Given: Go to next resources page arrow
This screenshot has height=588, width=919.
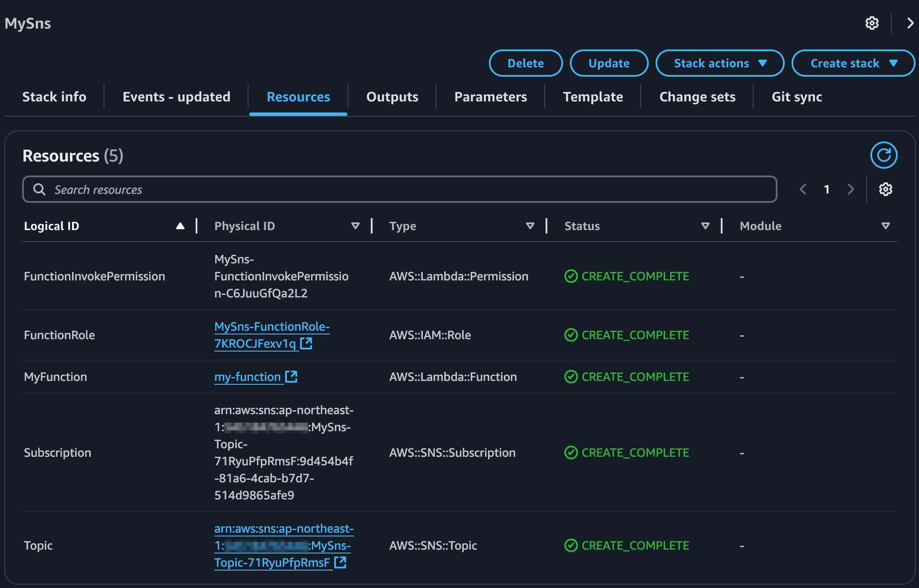Looking at the screenshot, I should 851,189.
